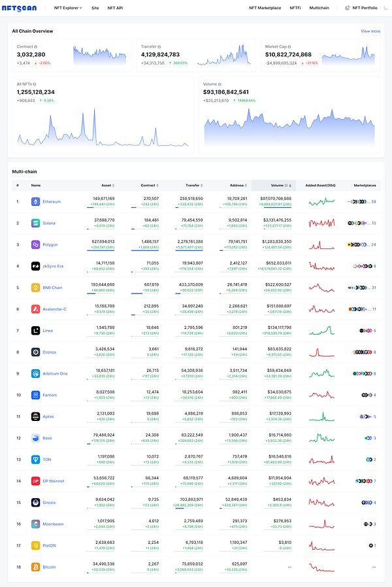Screen dimensions: 392x587
Task: Click the Solana chain icon
Action: tap(35, 223)
